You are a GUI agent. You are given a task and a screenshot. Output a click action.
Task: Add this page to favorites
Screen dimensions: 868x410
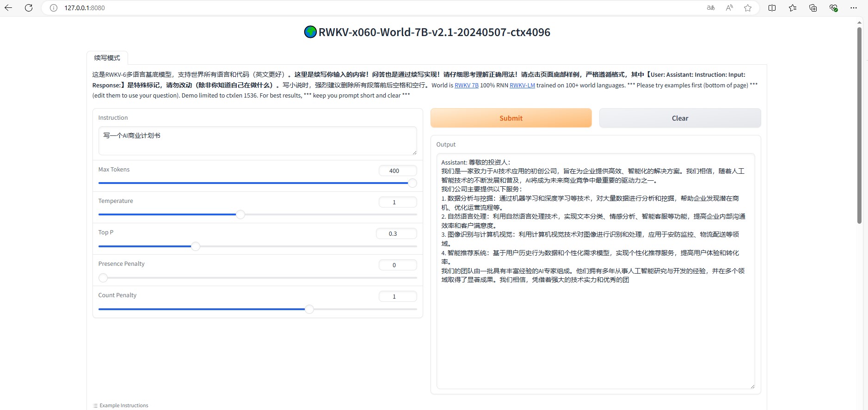point(748,8)
